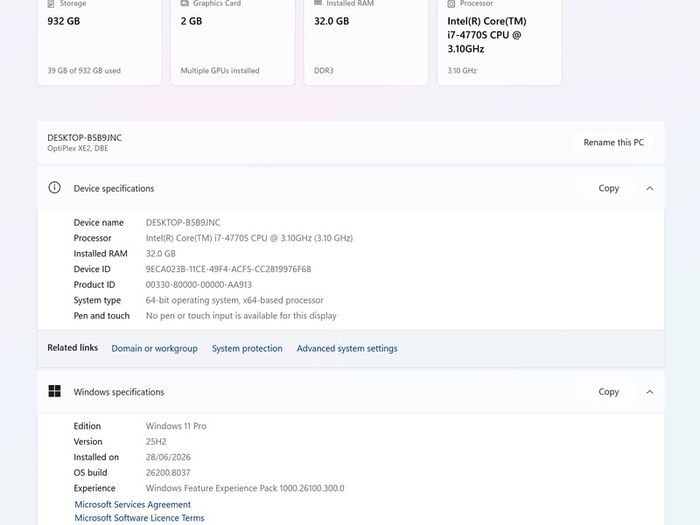Screen dimensions: 700x525
Task: Collapse the Device specifications section chevron
Action: tap(650, 188)
